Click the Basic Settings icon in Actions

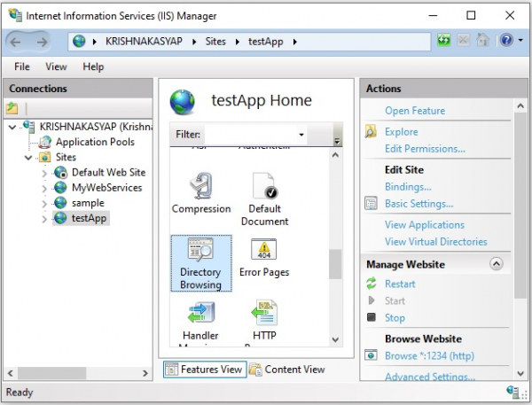[371, 204]
